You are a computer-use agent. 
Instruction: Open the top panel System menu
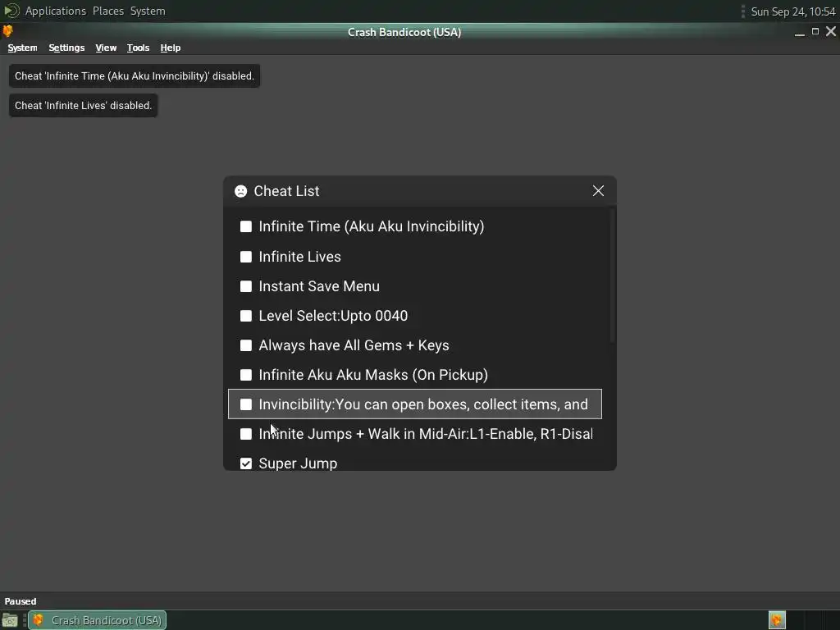pyautogui.click(x=148, y=11)
